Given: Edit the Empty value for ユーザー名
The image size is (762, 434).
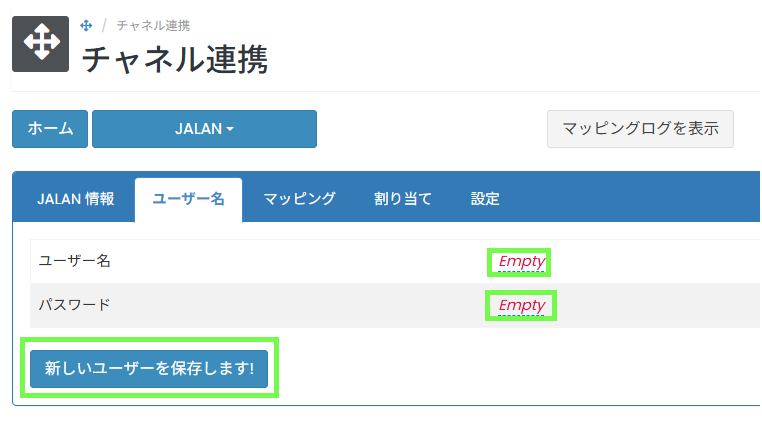Looking at the screenshot, I should coord(521,262).
